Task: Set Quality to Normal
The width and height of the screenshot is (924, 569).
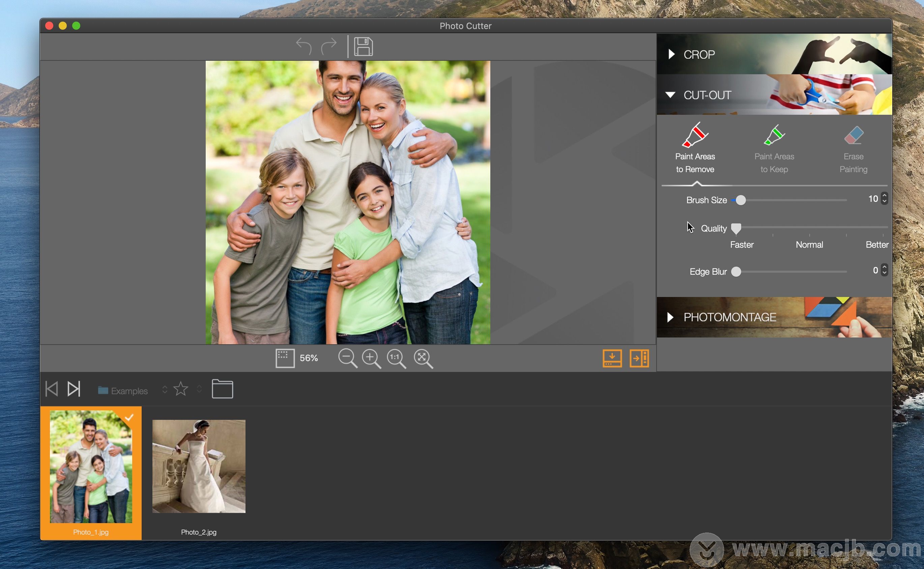Action: (809, 245)
